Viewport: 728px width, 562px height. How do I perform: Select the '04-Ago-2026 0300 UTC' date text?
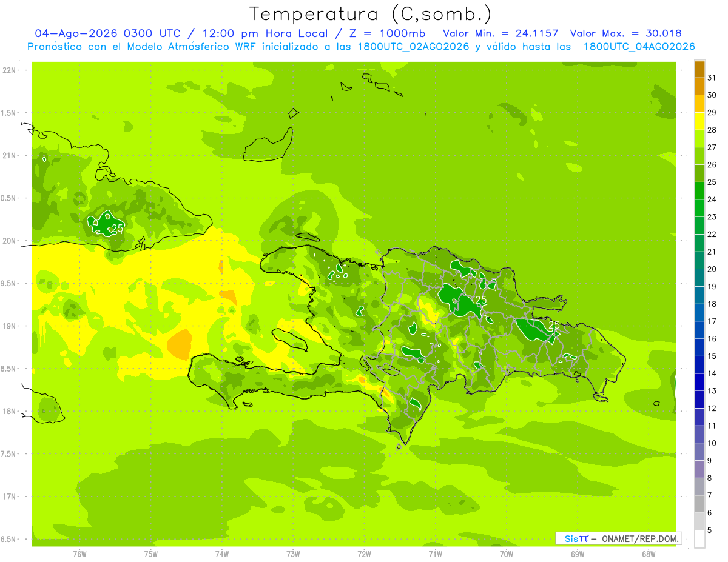coord(107,33)
